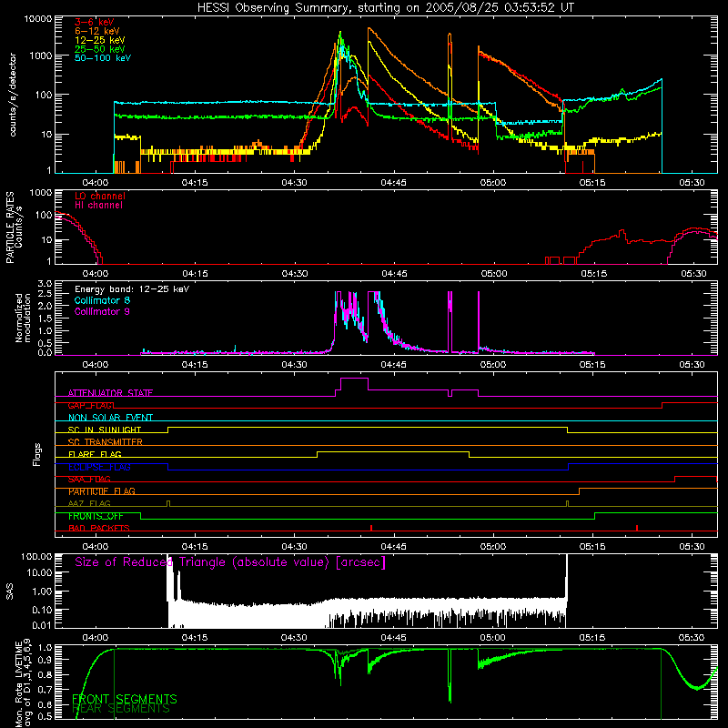Screen dimensions: 728x728
Task: Select the LO channel legend label
Action: [100, 196]
